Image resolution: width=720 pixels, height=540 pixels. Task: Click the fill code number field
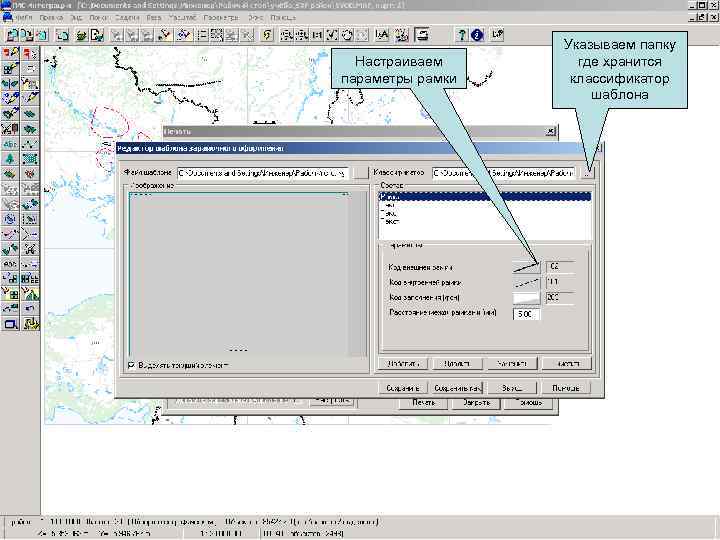click(560, 298)
